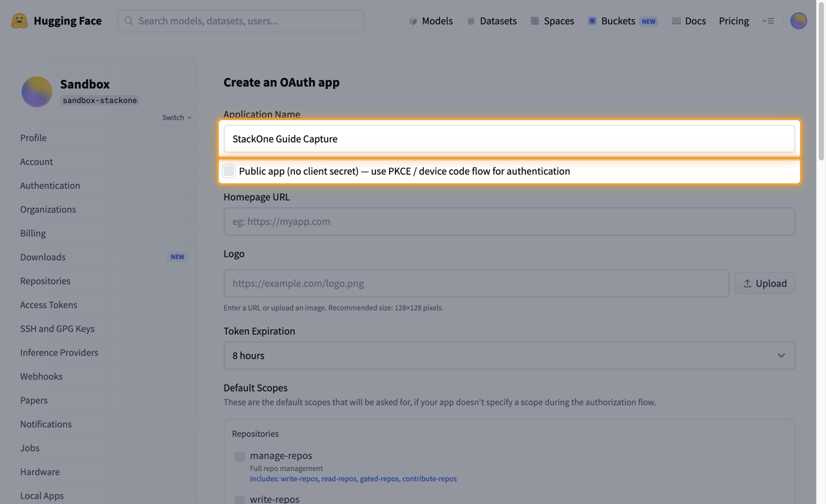
Task: Go to Organizations settings
Action: coord(104,209)
